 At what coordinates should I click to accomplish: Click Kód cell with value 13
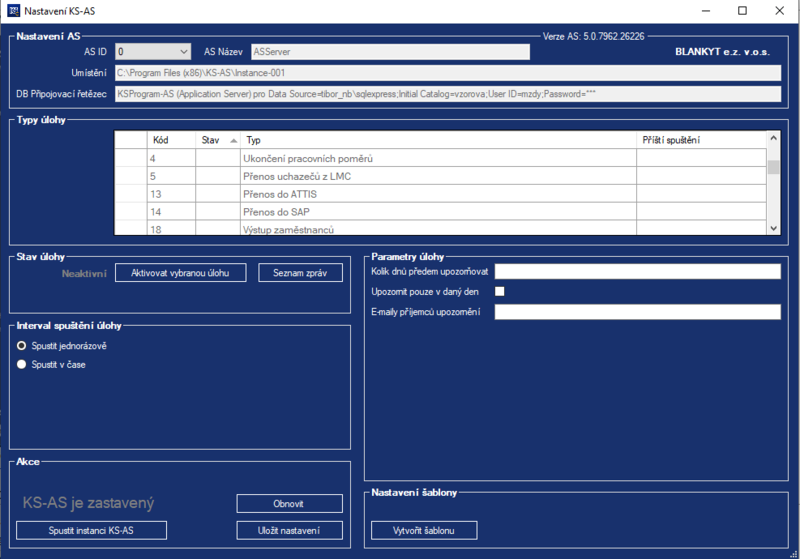point(171,194)
